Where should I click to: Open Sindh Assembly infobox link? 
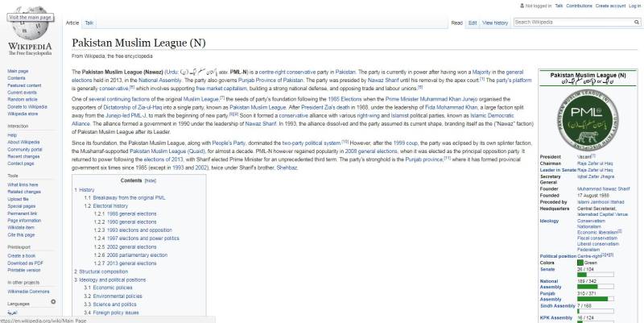(557, 306)
